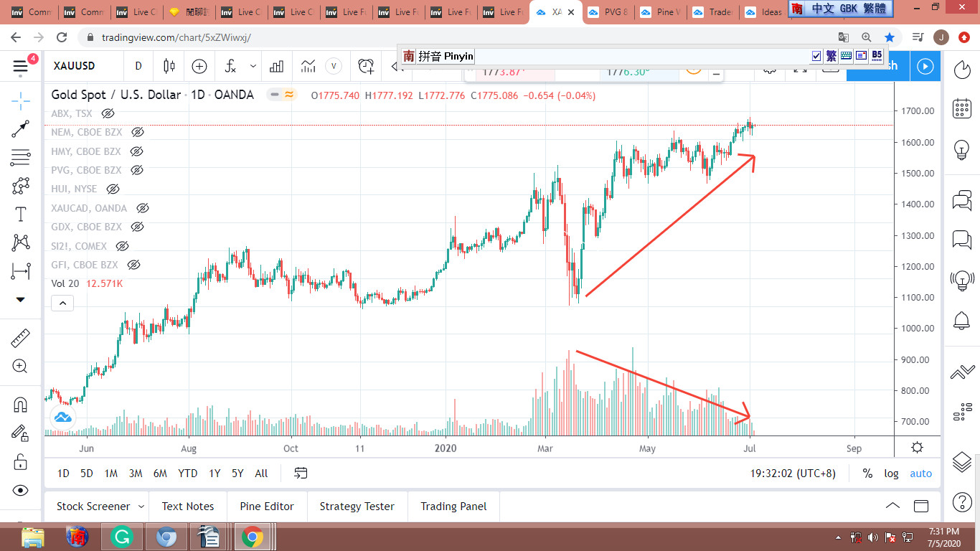Open the Pine Editor tab

[x=267, y=507]
